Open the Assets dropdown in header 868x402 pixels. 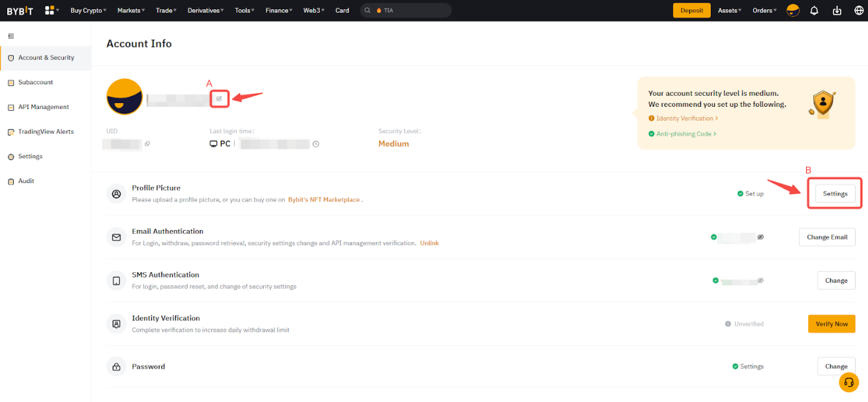[x=729, y=10]
